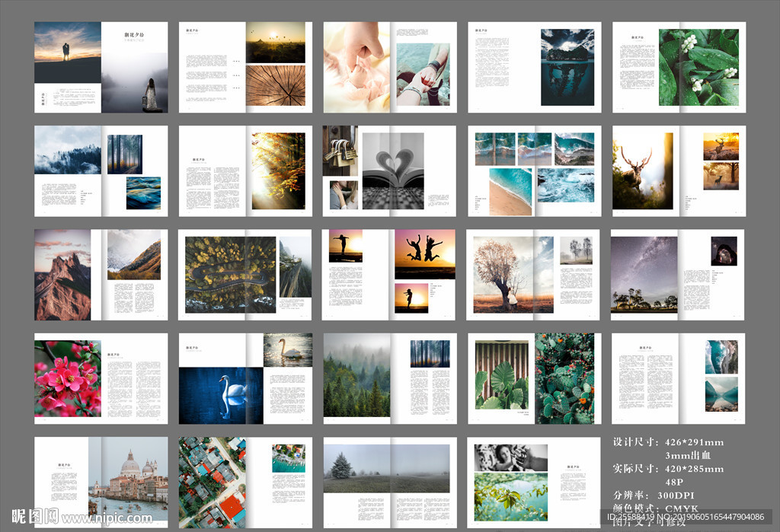Select the small misty trees photo

(576, 250)
